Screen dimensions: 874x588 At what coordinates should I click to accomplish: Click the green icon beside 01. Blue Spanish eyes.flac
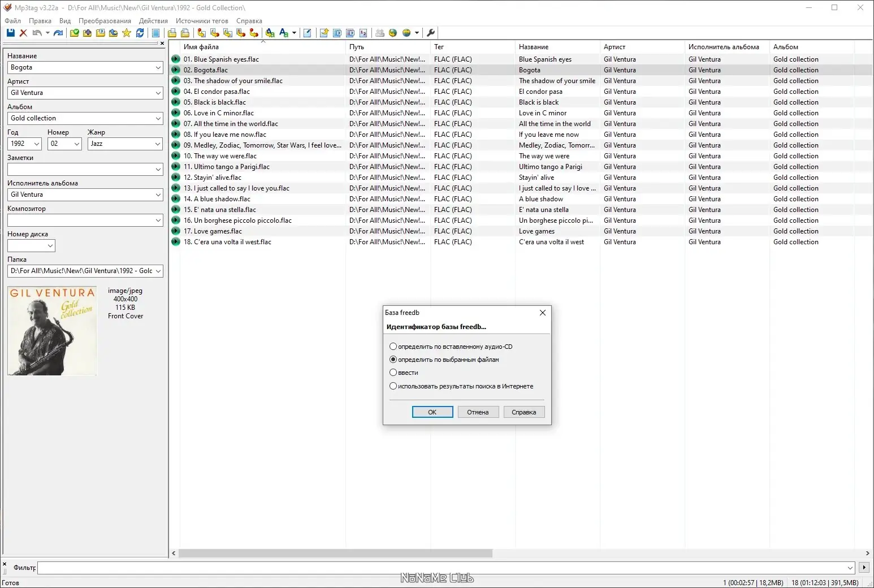175,59
